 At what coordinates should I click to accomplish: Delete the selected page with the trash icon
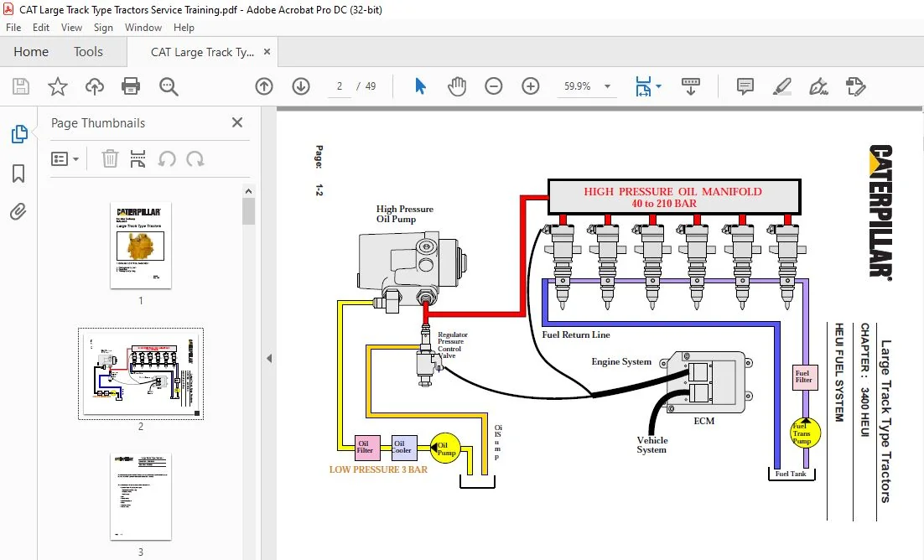click(x=110, y=158)
